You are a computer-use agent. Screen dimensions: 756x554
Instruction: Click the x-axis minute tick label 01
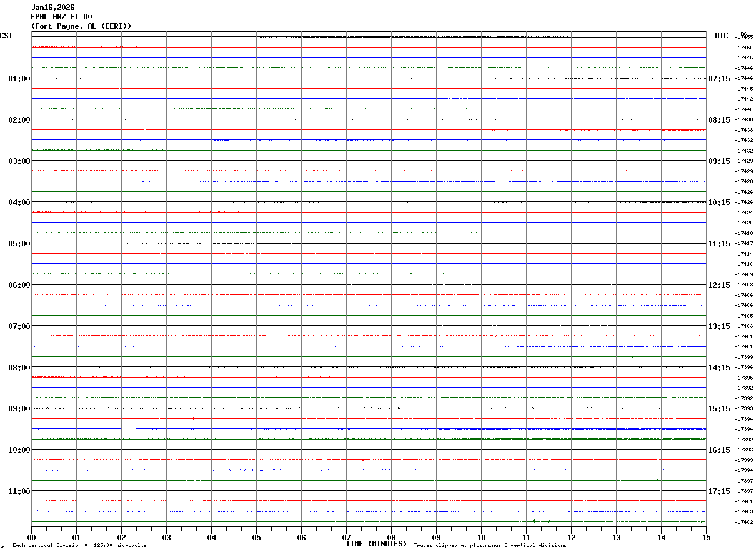click(x=76, y=537)
